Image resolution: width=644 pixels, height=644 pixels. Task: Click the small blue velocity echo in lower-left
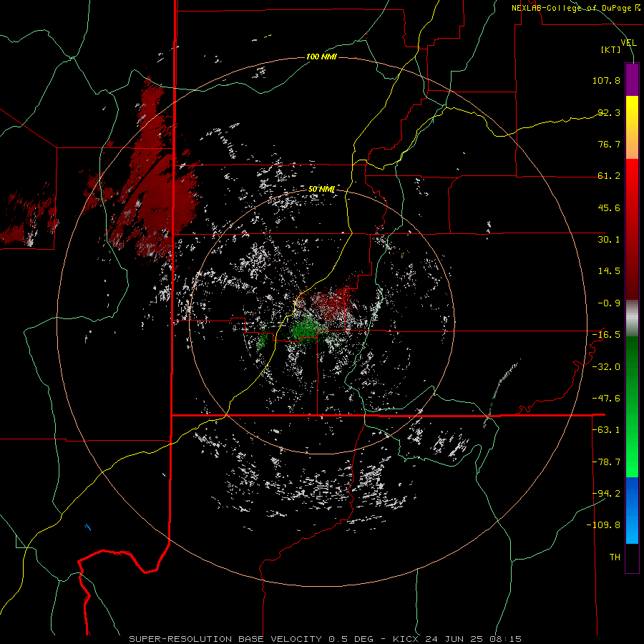[87, 527]
